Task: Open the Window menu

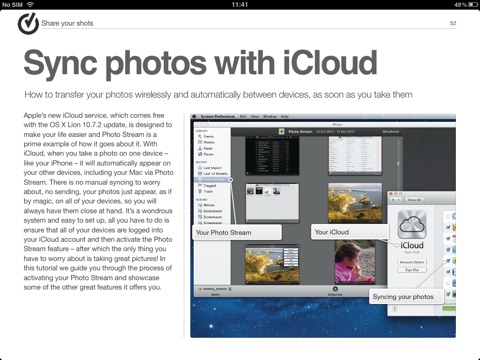Action: 270,116
